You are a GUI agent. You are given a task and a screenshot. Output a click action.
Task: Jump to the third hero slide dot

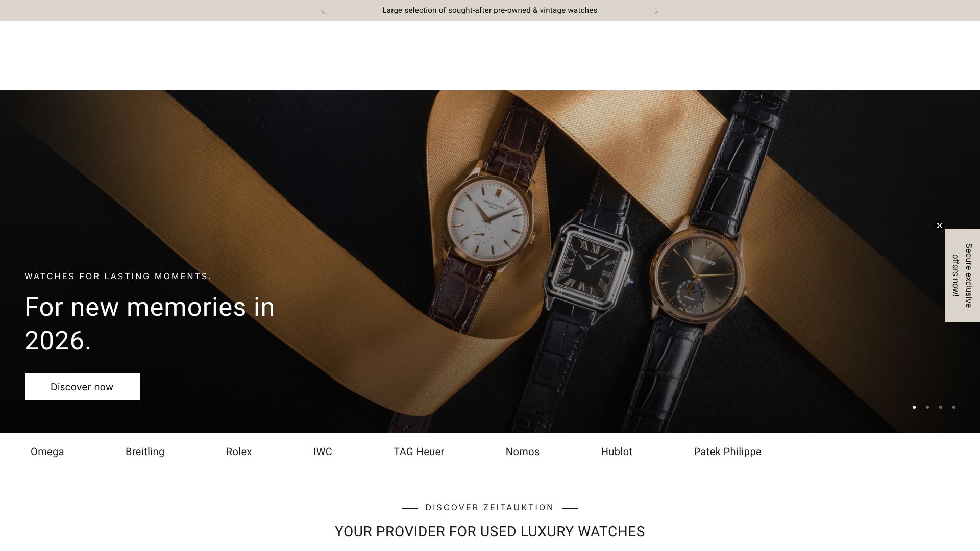click(x=941, y=407)
